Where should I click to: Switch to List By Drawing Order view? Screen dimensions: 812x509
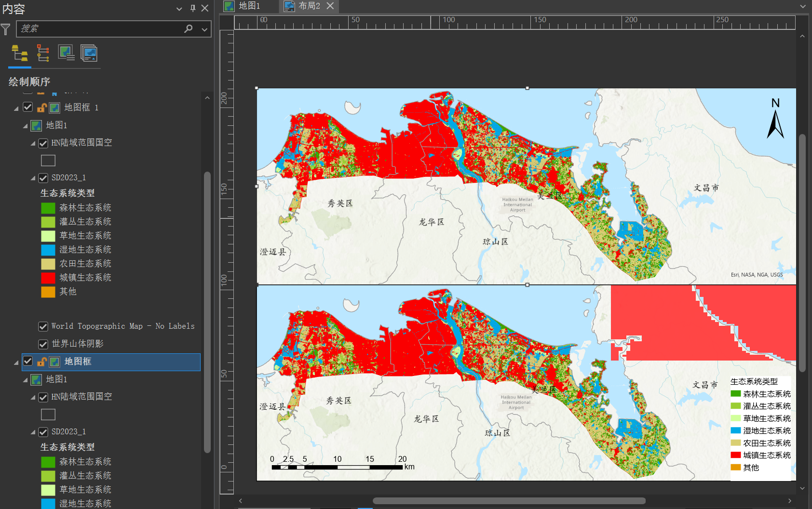[x=20, y=53]
